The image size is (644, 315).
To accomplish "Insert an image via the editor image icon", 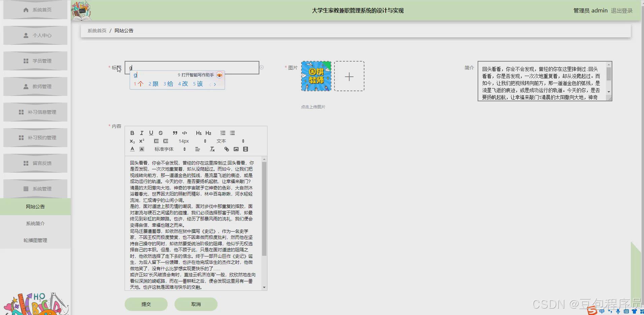I will [x=236, y=149].
